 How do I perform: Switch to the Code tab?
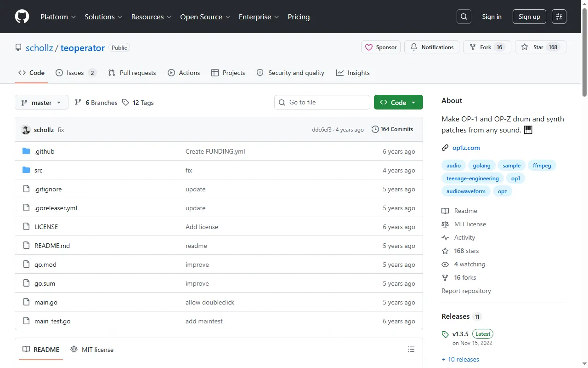(31, 73)
